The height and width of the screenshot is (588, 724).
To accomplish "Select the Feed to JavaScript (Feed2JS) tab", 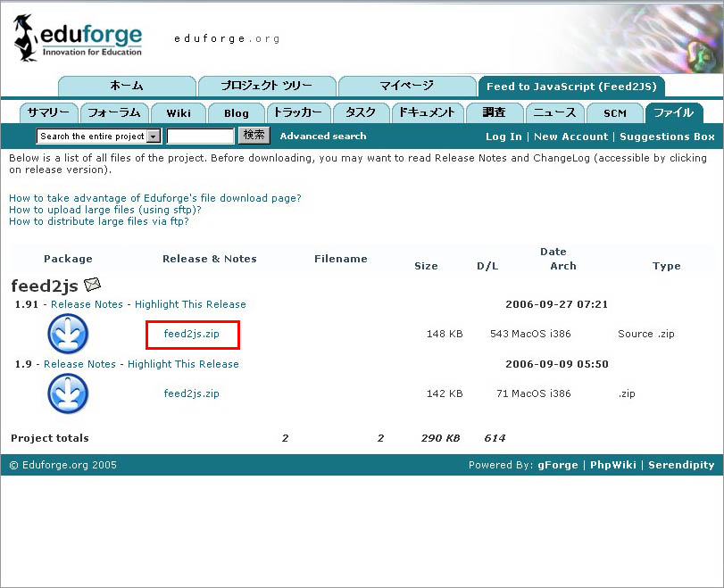I will 571,87.
